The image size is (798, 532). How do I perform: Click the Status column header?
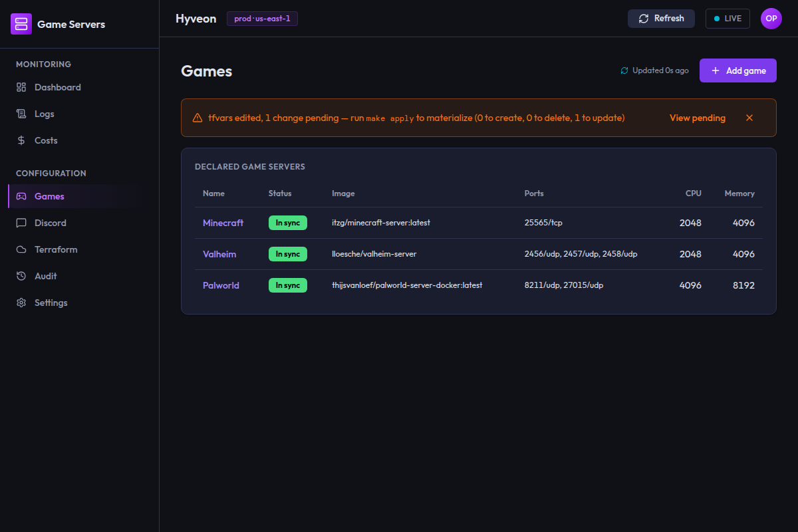280,194
